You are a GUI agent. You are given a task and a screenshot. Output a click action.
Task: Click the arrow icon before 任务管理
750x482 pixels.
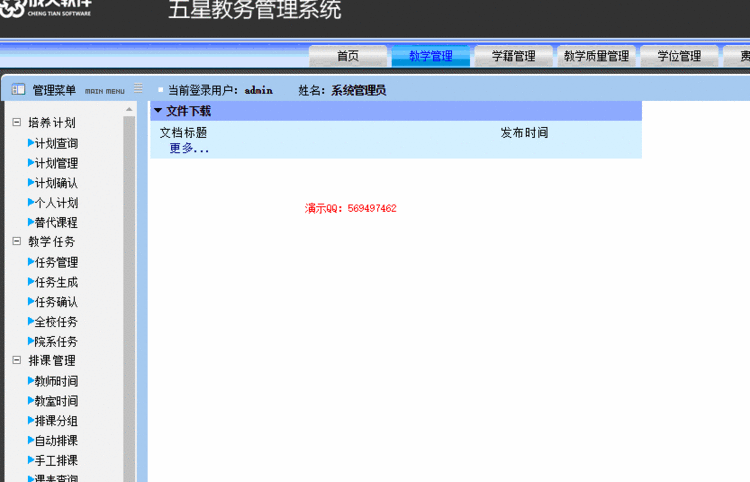(31, 262)
